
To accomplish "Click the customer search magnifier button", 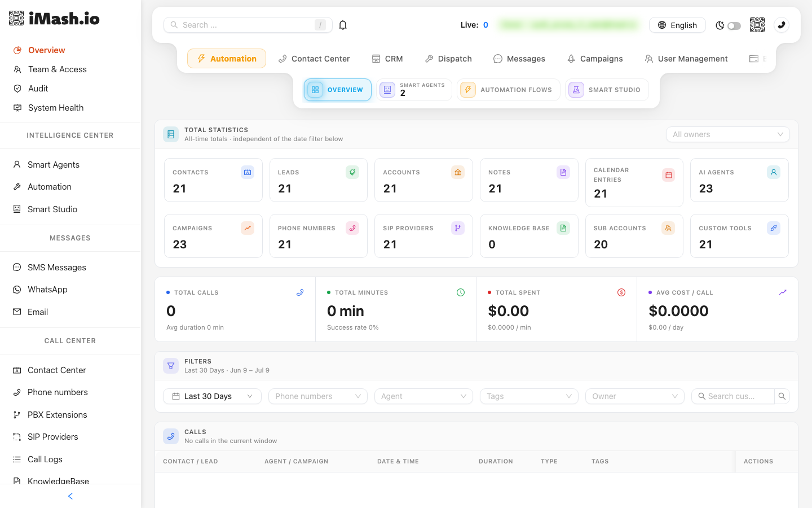I will click(x=782, y=396).
